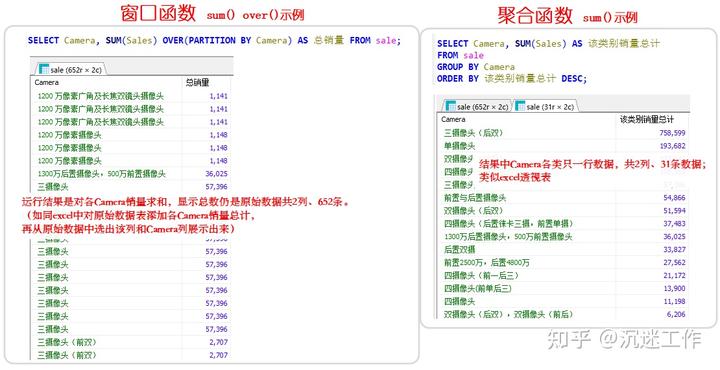Select the value 193,682
The width and height of the screenshot is (720, 370).
[x=671, y=146]
